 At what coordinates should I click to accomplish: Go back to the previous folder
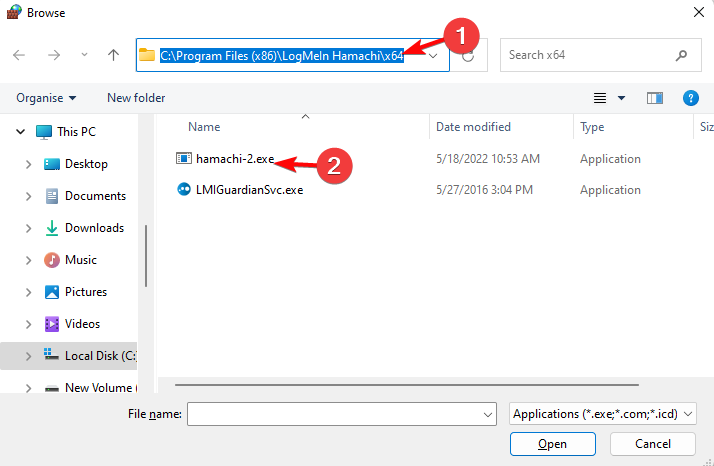coord(19,55)
